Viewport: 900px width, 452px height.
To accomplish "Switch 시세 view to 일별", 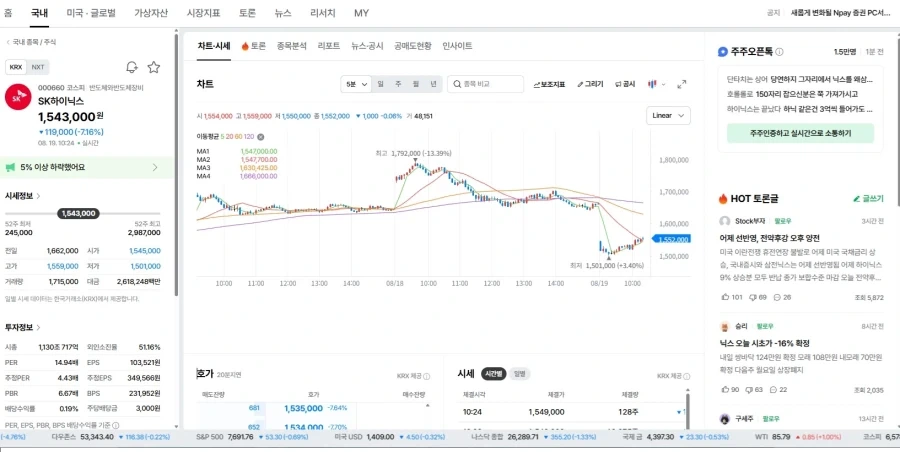I will (519, 374).
